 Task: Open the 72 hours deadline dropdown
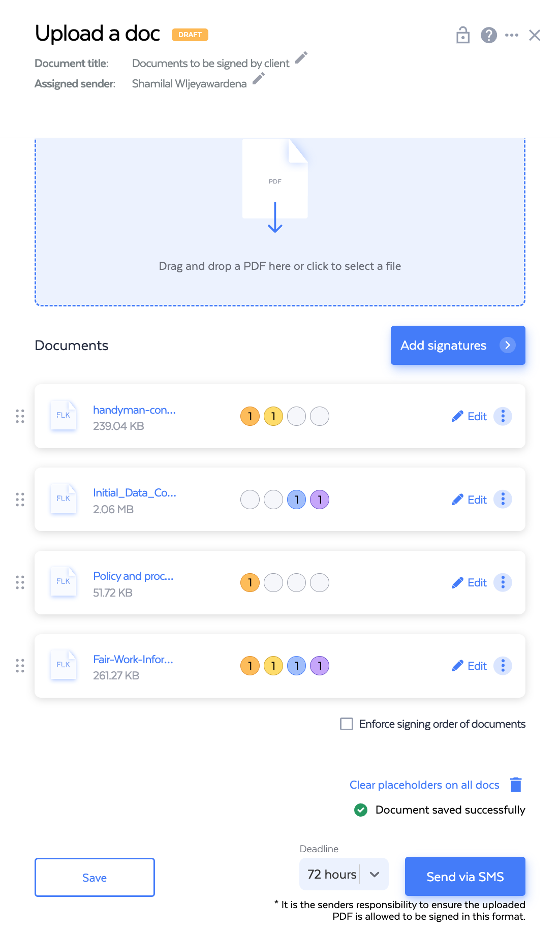374,874
